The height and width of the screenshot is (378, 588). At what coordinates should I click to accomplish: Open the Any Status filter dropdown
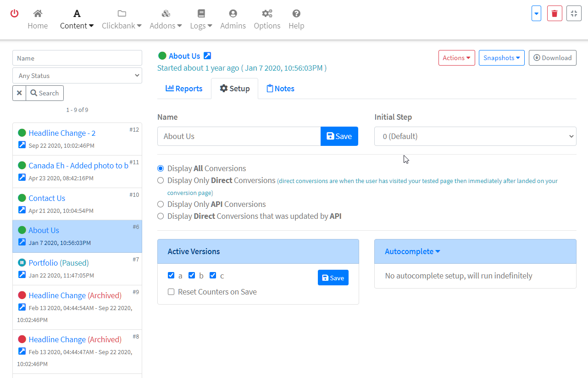[77, 76]
